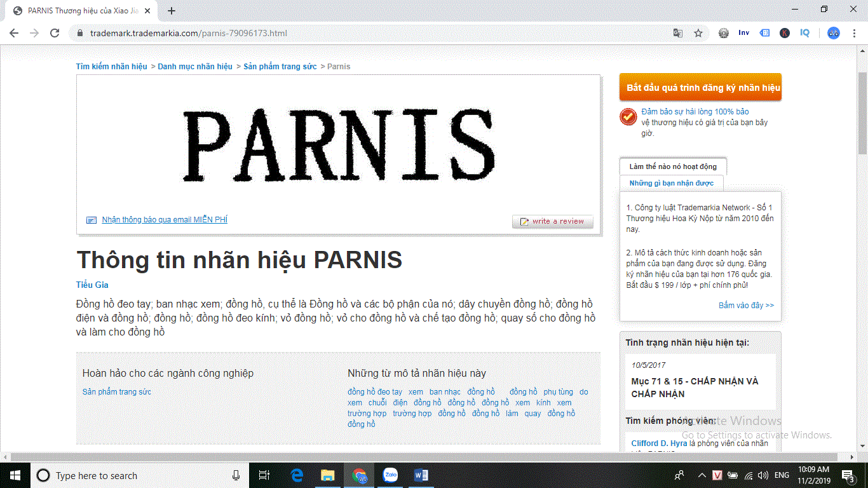The height and width of the screenshot is (488, 868).
Task: Go back to the previous page
Action: click(14, 33)
